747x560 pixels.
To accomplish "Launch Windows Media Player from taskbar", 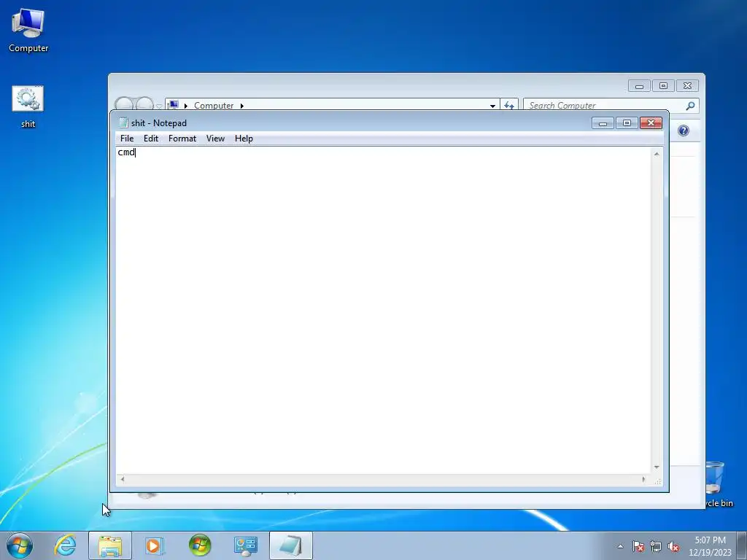I will [x=155, y=545].
